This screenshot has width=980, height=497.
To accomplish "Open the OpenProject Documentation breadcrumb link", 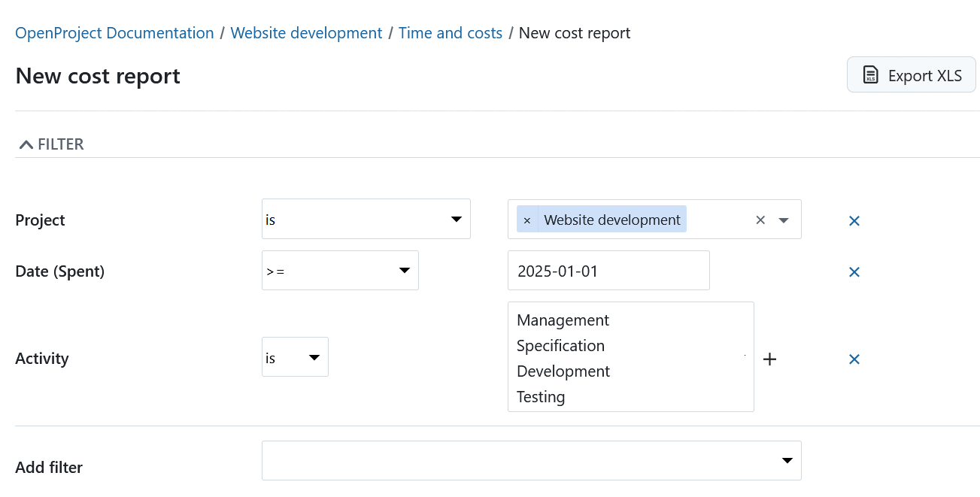I will pyautogui.click(x=114, y=32).
